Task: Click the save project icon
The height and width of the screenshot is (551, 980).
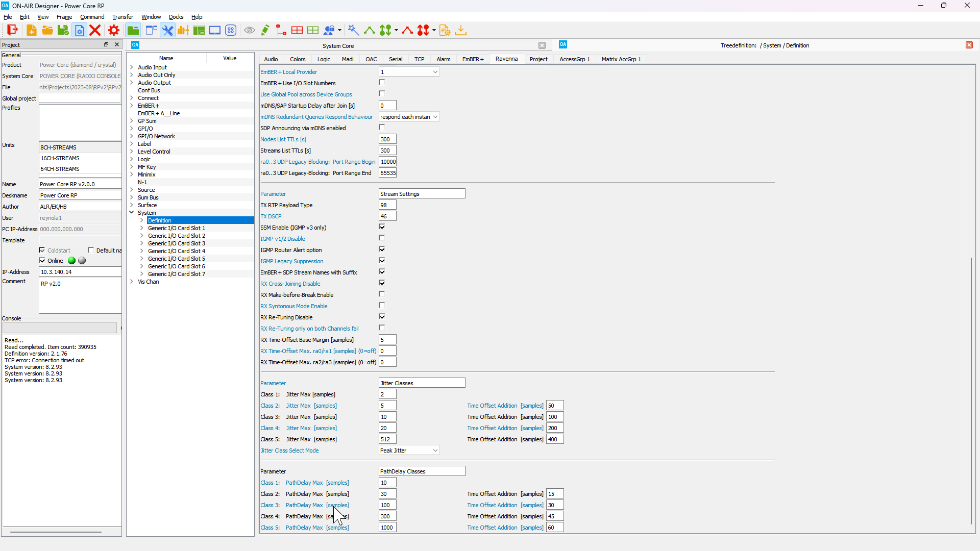Action: [63, 30]
